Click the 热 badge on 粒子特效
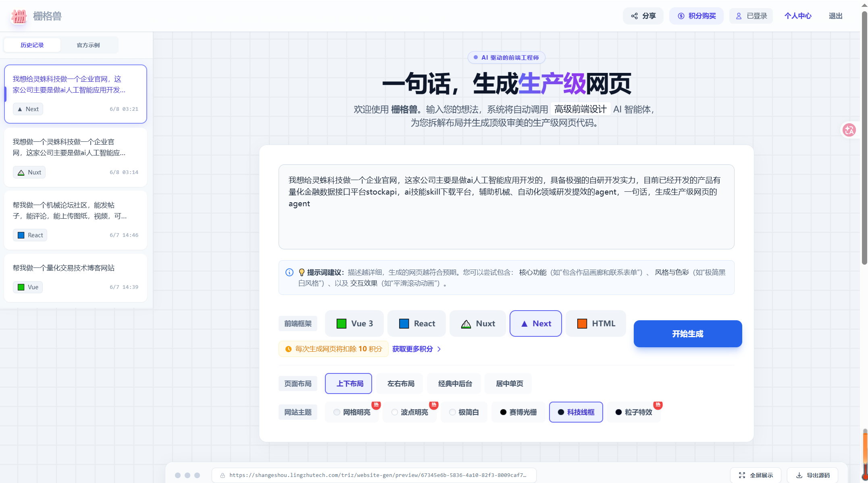868x483 pixels. point(658,405)
